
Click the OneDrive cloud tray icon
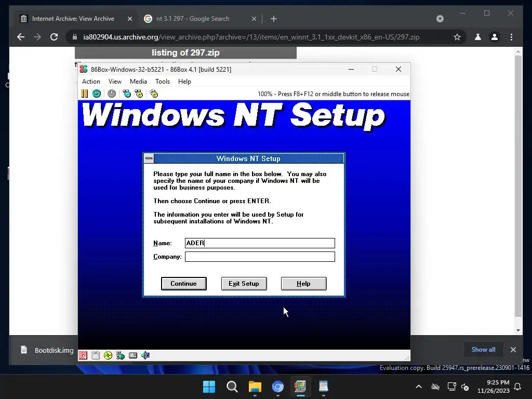[x=435, y=387]
